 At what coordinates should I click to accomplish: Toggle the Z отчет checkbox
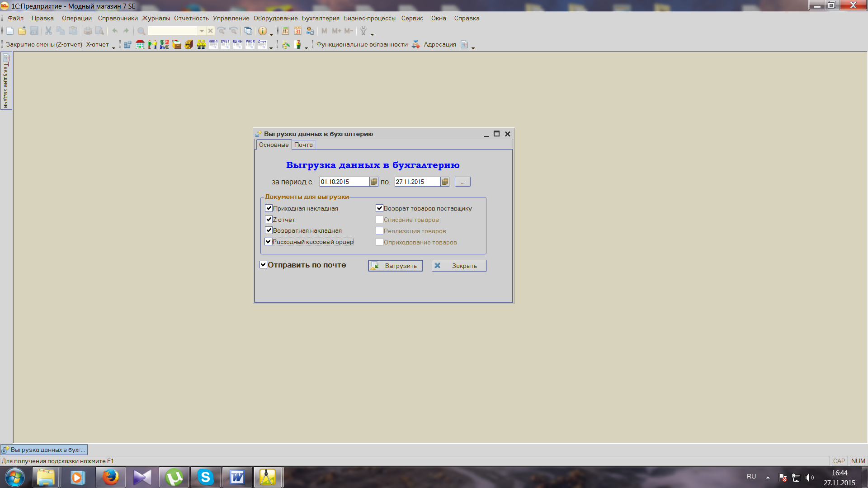click(269, 219)
